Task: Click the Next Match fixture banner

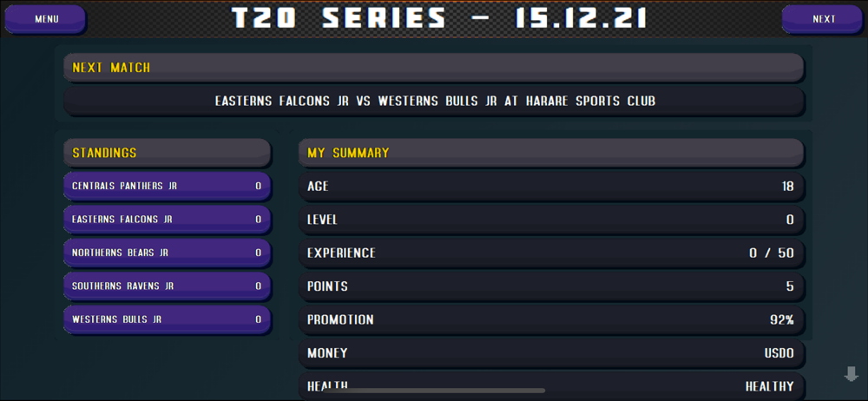Action: click(x=435, y=102)
